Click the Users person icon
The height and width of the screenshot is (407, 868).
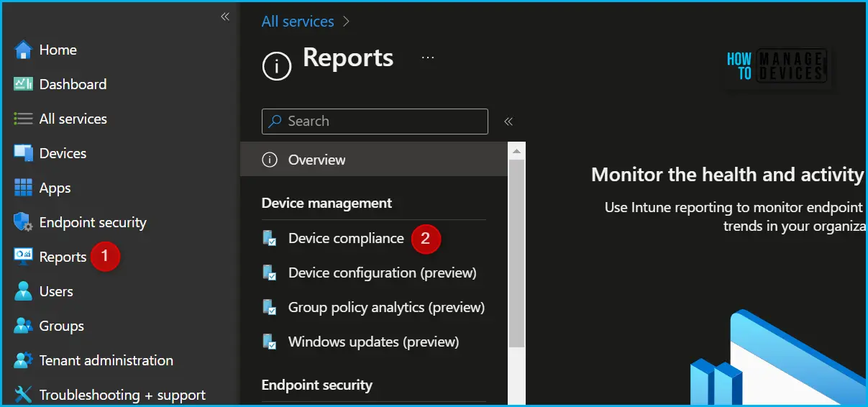pyautogui.click(x=23, y=291)
